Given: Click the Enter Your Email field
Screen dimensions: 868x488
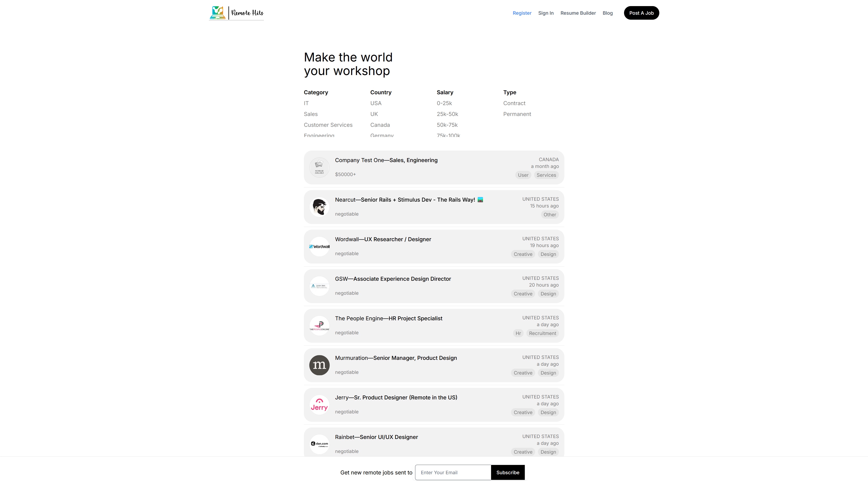Looking at the screenshot, I should pyautogui.click(x=452, y=472).
